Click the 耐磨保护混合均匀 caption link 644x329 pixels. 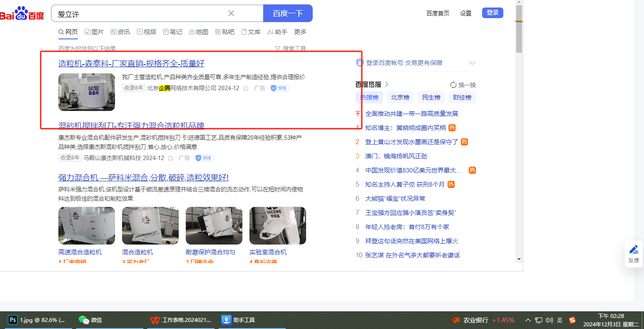click(211, 252)
